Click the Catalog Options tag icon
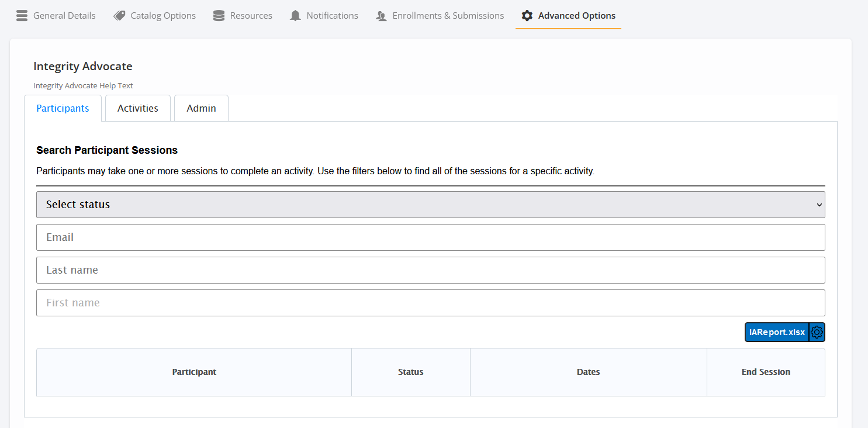Screen dimensions: 868x428 [119, 16]
